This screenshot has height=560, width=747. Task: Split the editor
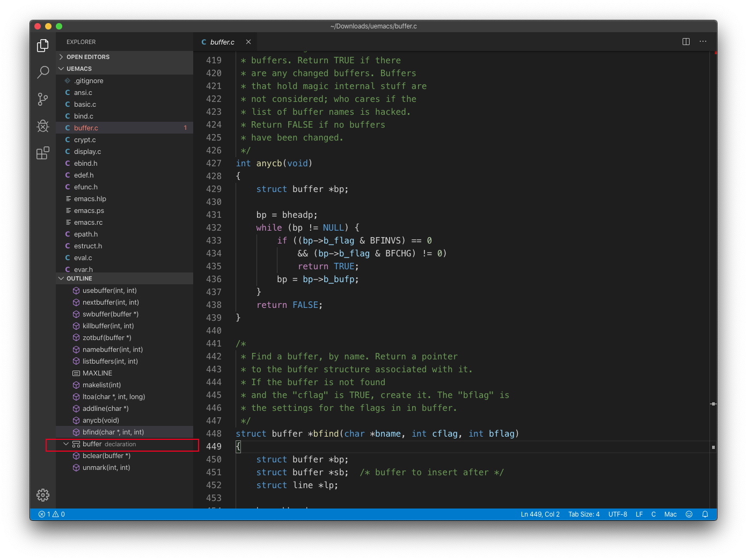click(685, 41)
